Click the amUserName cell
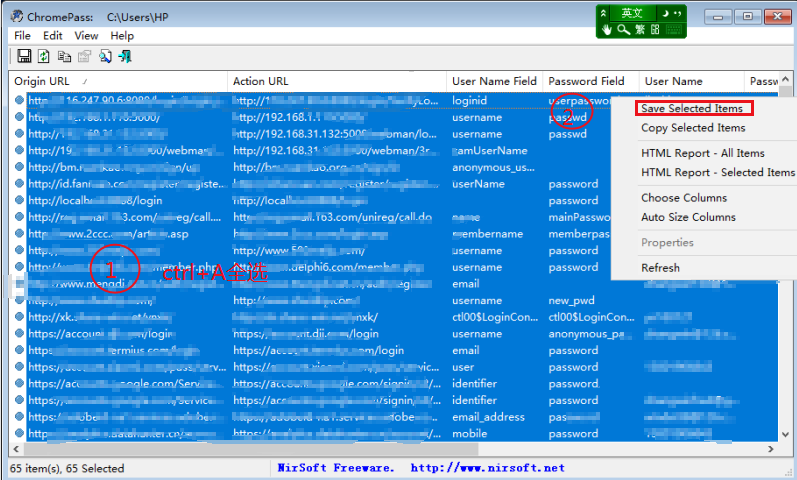Image resolution: width=797 pixels, height=480 pixels. [x=489, y=151]
